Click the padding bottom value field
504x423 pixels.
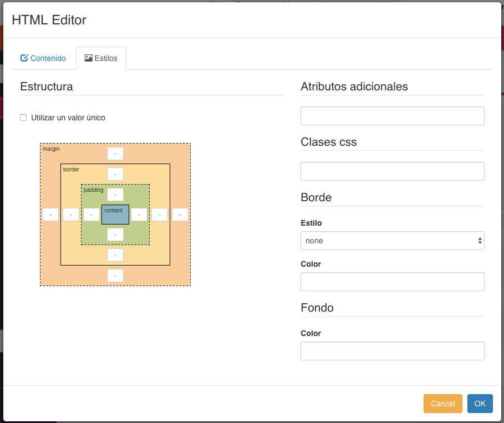coord(115,235)
